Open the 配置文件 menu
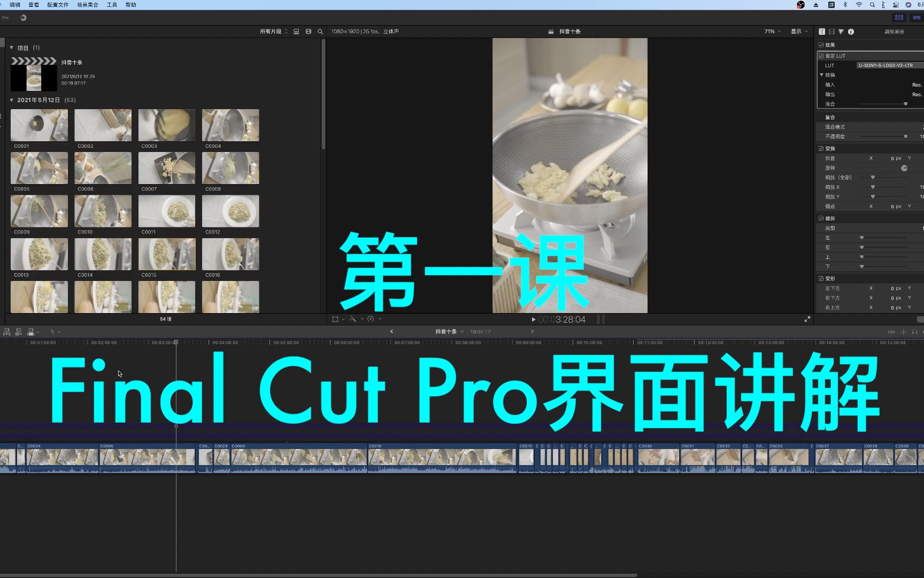This screenshot has width=924, height=578. click(x=58, y=5)
